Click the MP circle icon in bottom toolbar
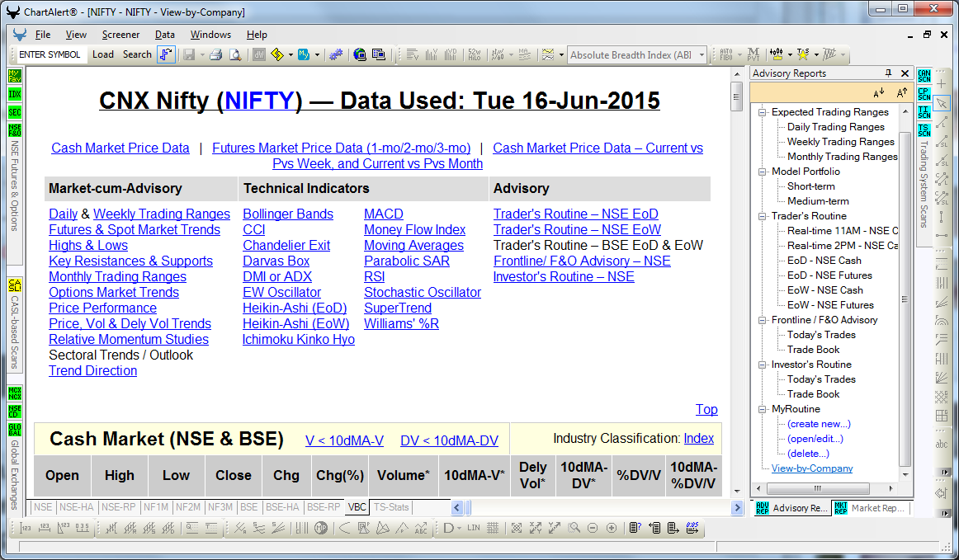This screenshot has height=560, width=959. 321,528
